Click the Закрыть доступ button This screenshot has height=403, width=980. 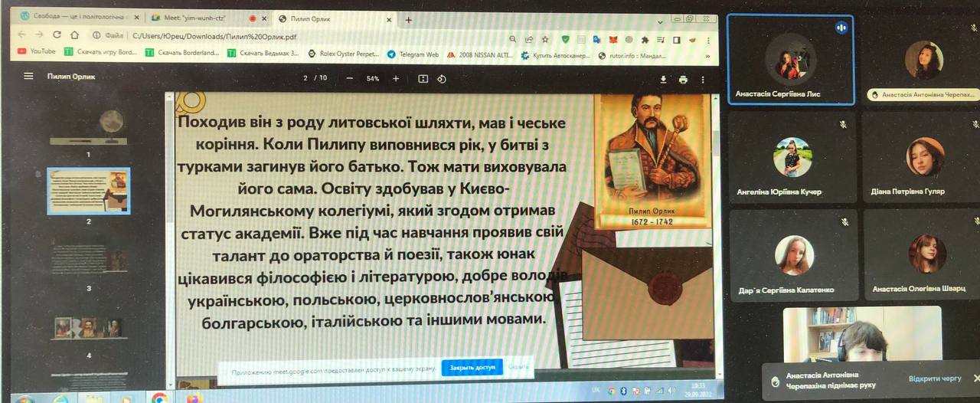(472, 368)
